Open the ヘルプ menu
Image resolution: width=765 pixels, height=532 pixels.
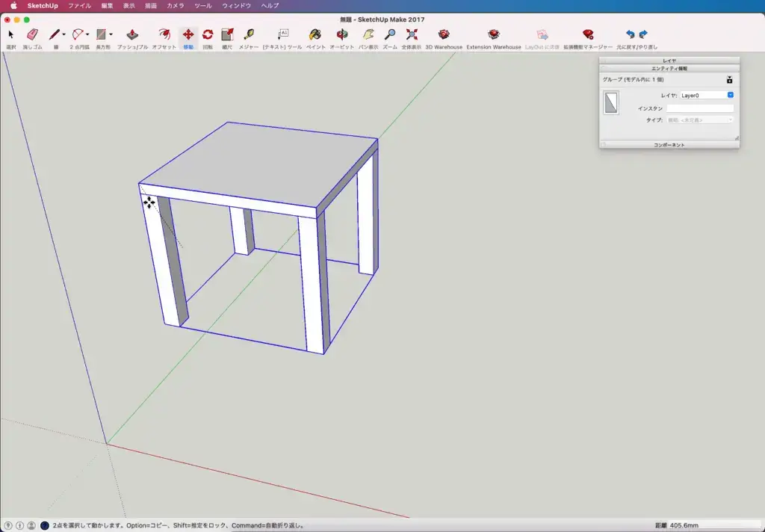point(270,6)
